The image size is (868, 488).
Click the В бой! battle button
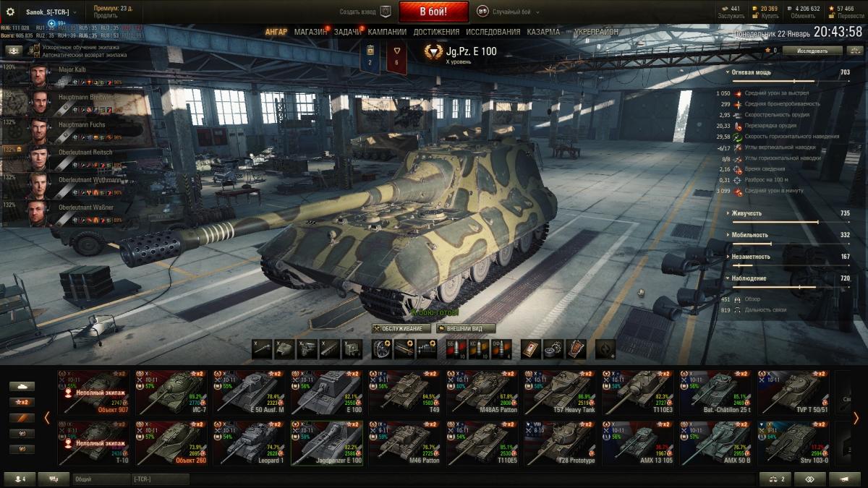coord(433,12)
